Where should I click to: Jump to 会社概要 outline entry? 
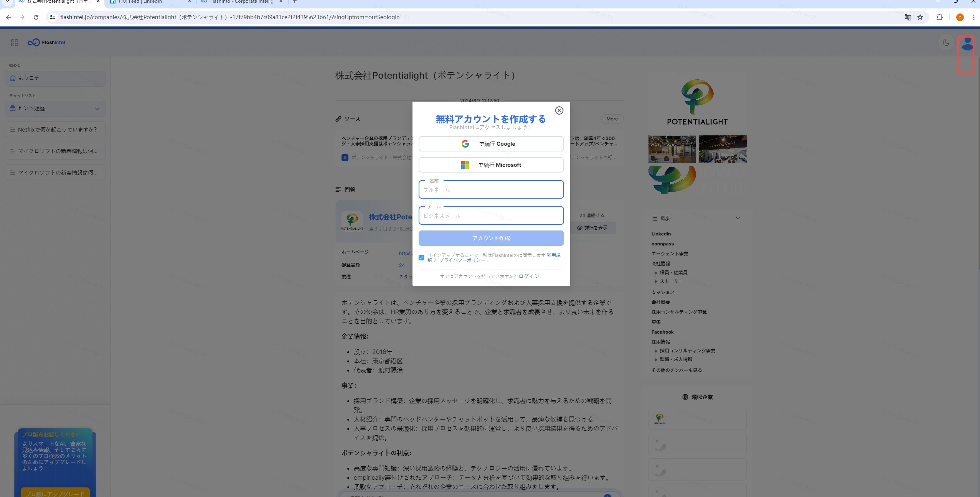(x=660, y=302)
